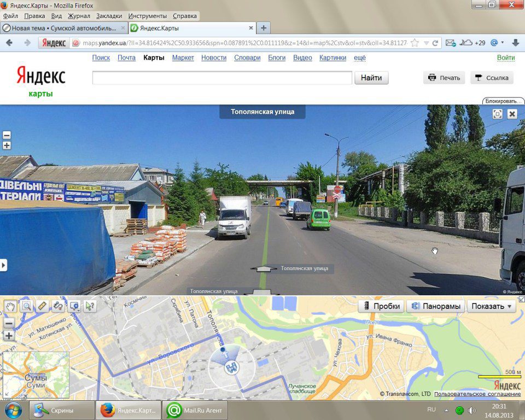Zoom in the map with the plus button
525x420 pixels.
9,336
